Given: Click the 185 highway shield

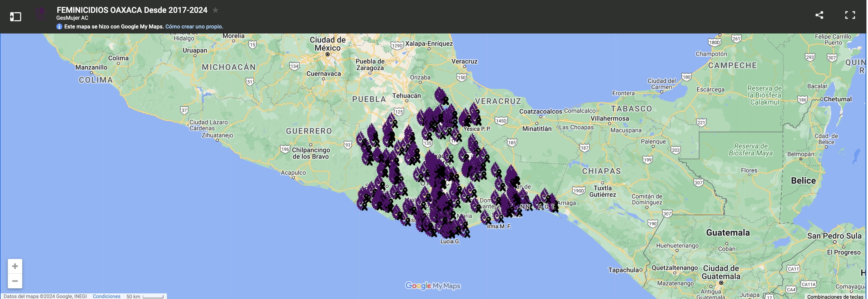Looking at the screenshot, I should point(512,142).
